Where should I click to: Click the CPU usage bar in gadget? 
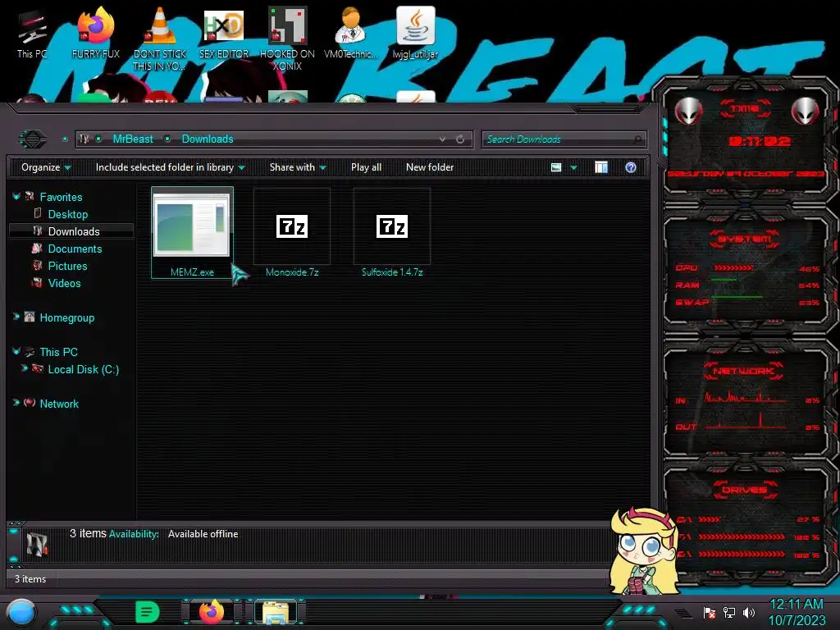click(733, 268)
